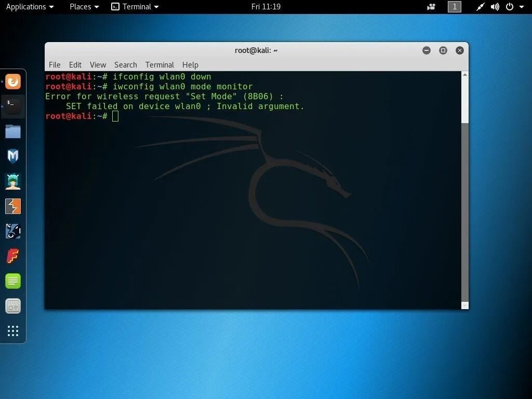Click the terminal vertical scrollbar track
This screenshot has height=399, width=532.
[x=465, y=212]
